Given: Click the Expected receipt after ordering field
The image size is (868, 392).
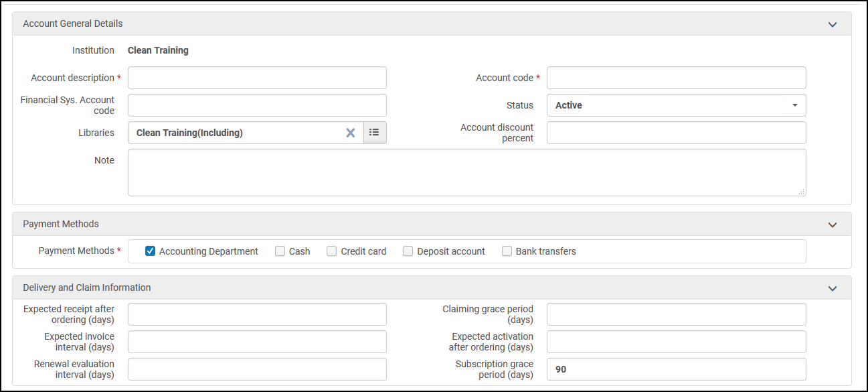Looking at the screenshot, I should coord(257,314).
